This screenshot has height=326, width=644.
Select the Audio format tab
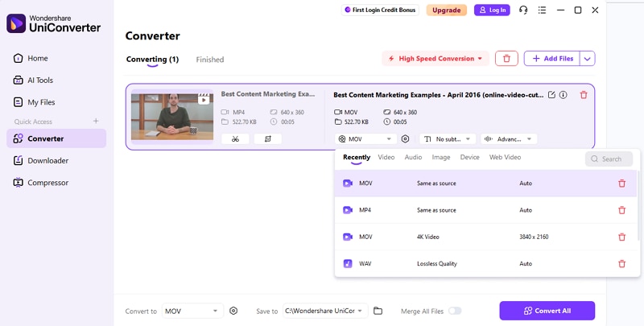pos(413,157)
